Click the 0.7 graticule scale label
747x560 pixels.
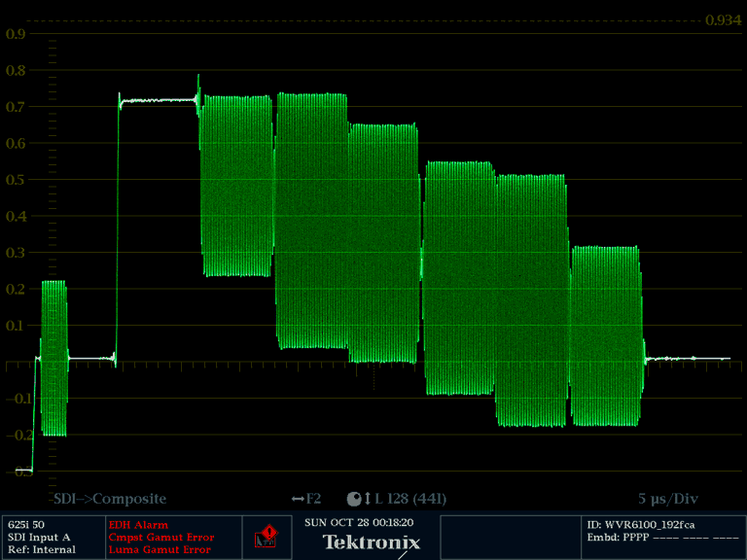(x=15, y=107)
